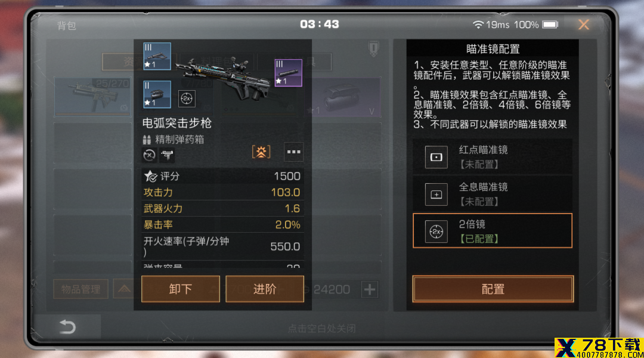Click the 2x scope icon beside the weapon
Image resolution: width=644 pixels, height=358 pixels.
click(x=187, y=98)
